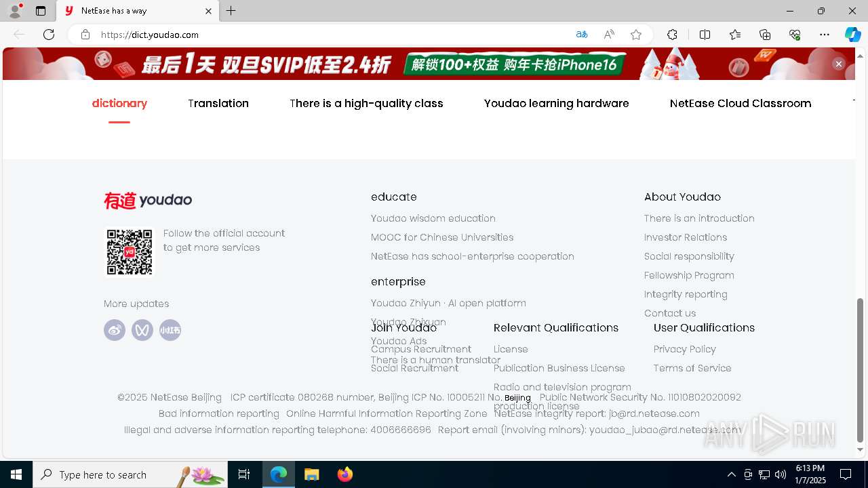
Task: Open the Investor Relations link
Action: click(x=686, y=237)
